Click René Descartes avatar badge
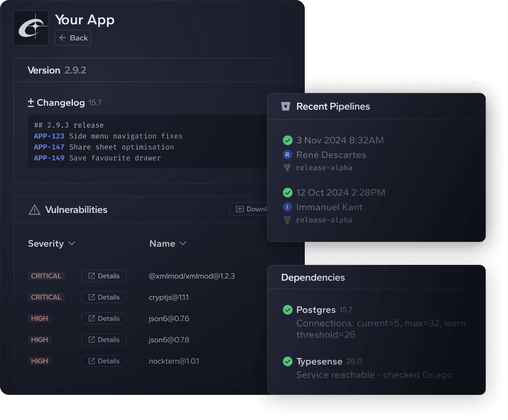This screenshot has height=420, width=508. click(x=287, y=154)
